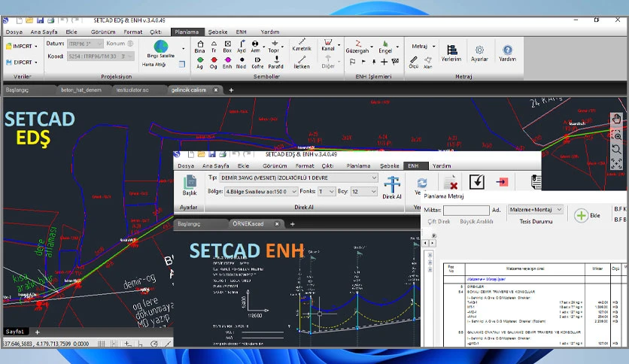Toggle the Harita Altlığı checkbox
Viewport: 629px width, 364px height.
tap(182, 64)
